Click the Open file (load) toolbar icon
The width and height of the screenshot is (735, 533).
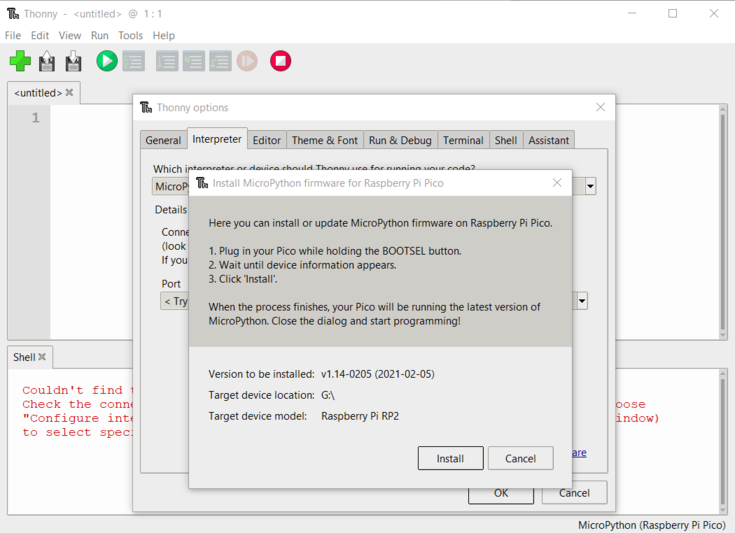(47, 61)
